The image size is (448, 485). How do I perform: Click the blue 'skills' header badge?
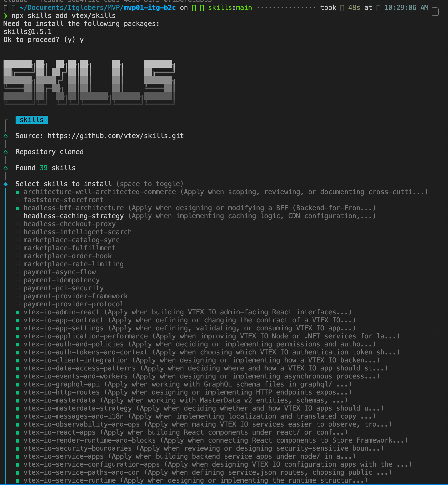32,120
